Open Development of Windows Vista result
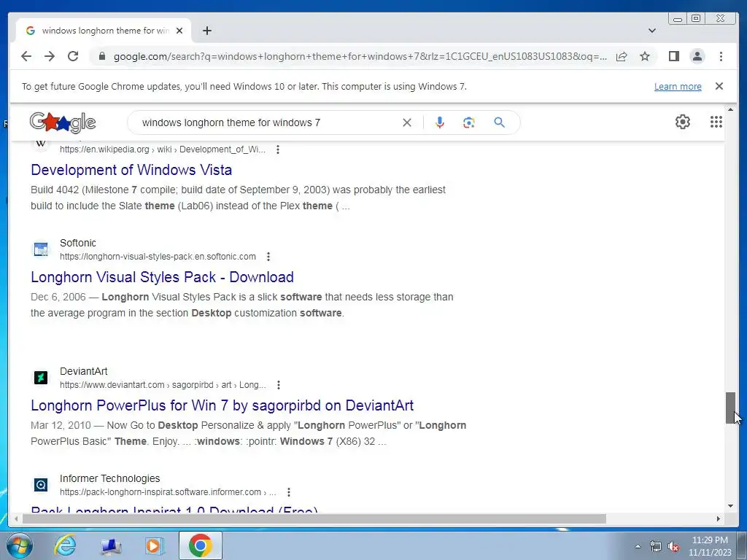The image size is (747, 560). click(x=131, y=169)
